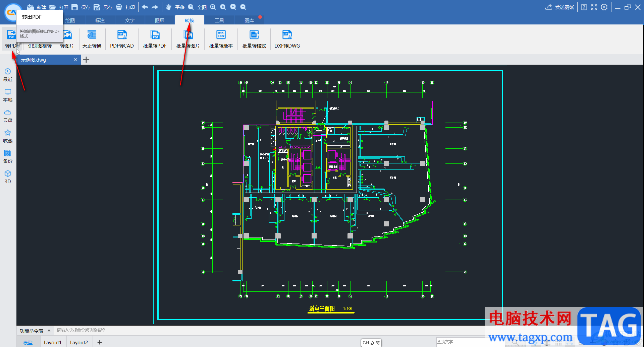Switch to the layers (图层) ribbon tab

coord(160,20)
